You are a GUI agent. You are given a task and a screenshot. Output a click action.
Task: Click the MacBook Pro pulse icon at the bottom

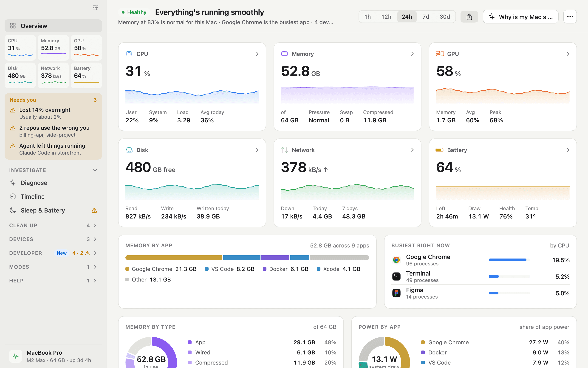point(16,356)
